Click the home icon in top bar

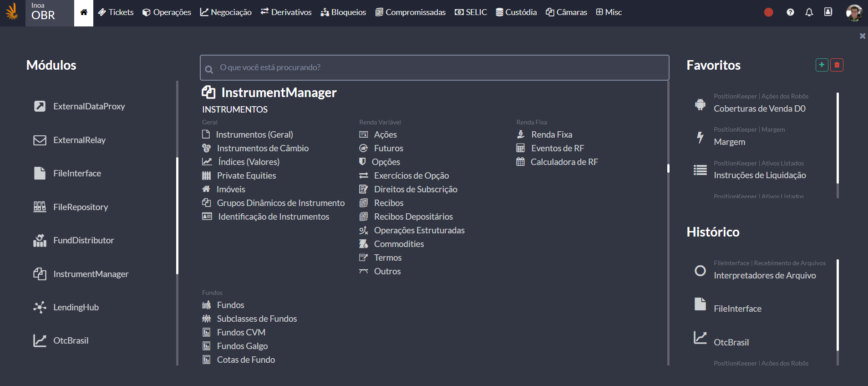84,13
